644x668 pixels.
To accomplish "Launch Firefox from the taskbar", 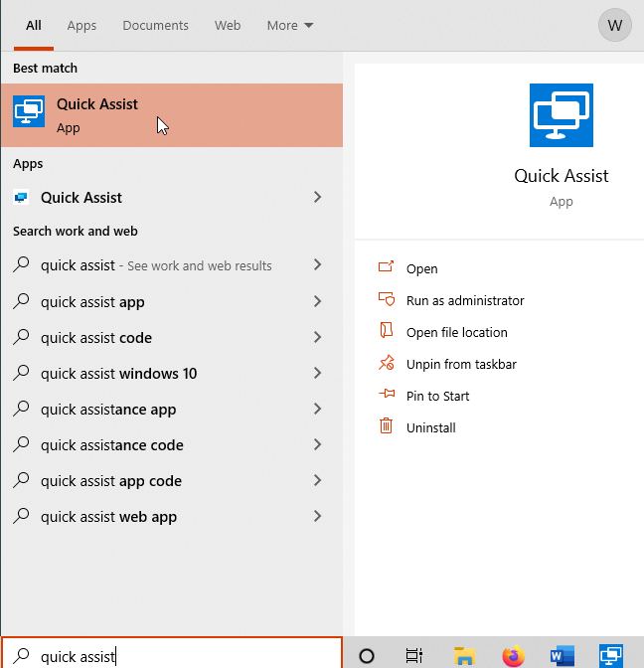I will [x=513, y=656].
